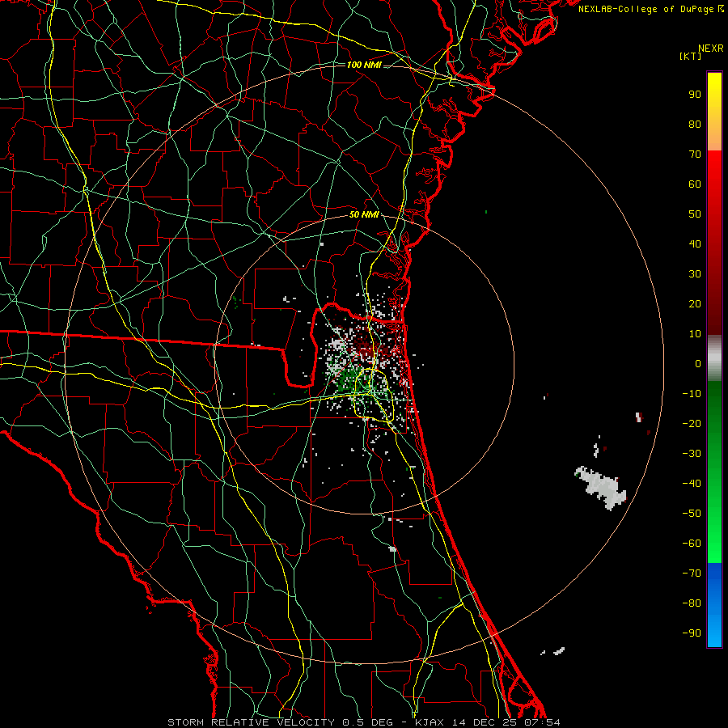This screenshot has height=728, width=728.
Task: Pick the blue segment at color bar bottom
Action: pyautogui.click(x=714, y=605)
